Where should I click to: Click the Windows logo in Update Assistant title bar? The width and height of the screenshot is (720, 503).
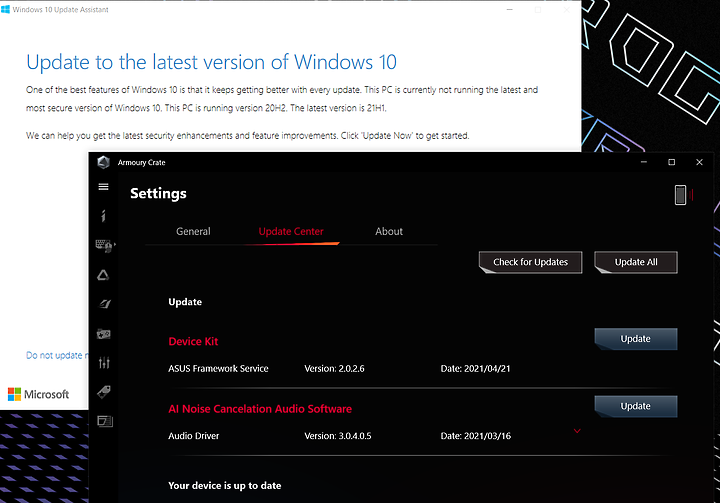pos(6,9)
